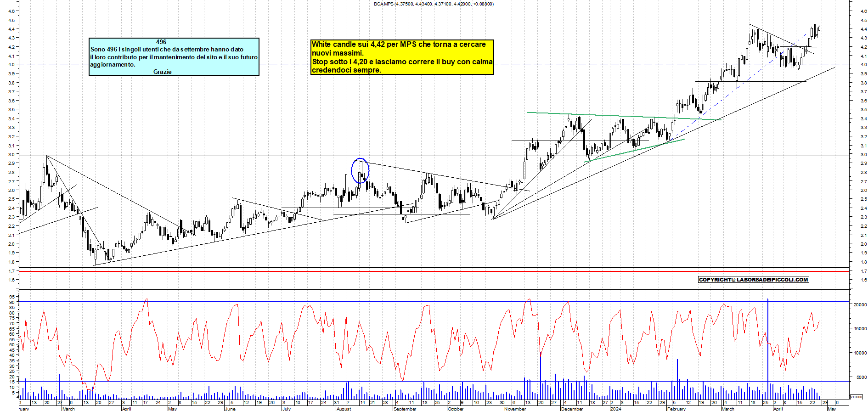868x411 pixels.
Task: Click the BCA MPS chart title text
Action: coord(434,4)
